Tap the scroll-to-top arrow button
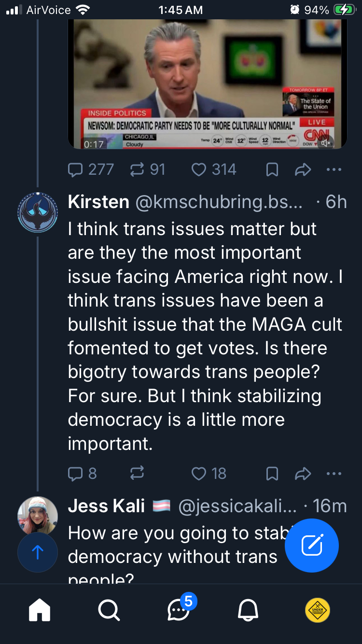Viewport: 362px width, 644px height. point(38,552)
